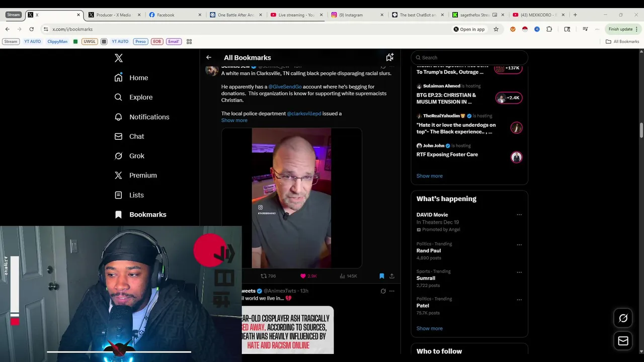Screen dimensions: 644x362
Task: Click the add bookmark folder icon
Action: (390, 57)
